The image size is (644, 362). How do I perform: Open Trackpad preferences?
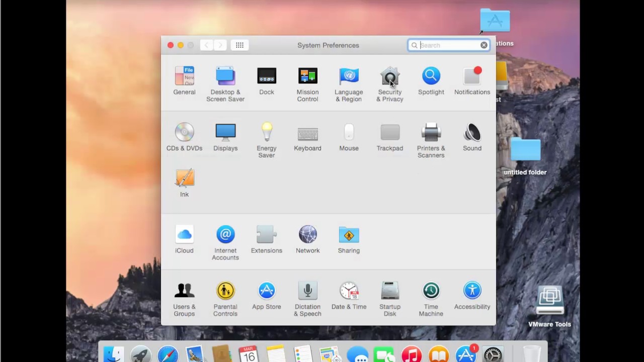390,137
